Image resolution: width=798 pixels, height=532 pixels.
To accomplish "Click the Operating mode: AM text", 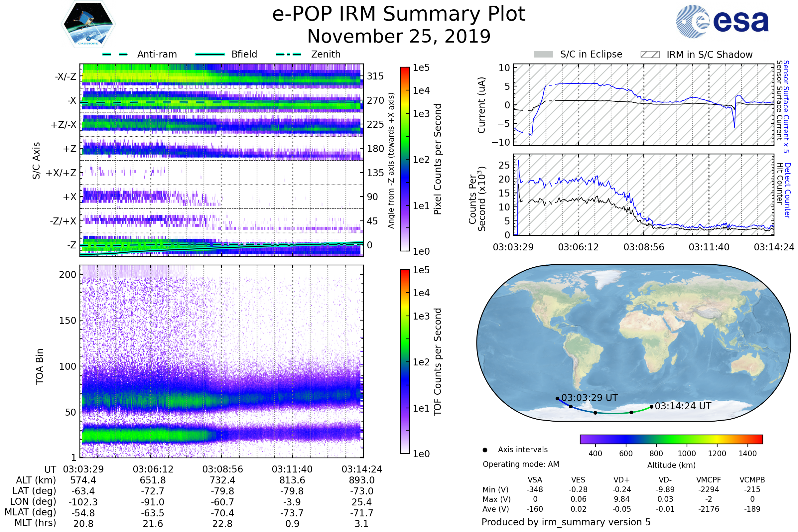I will tap(521, 464).
